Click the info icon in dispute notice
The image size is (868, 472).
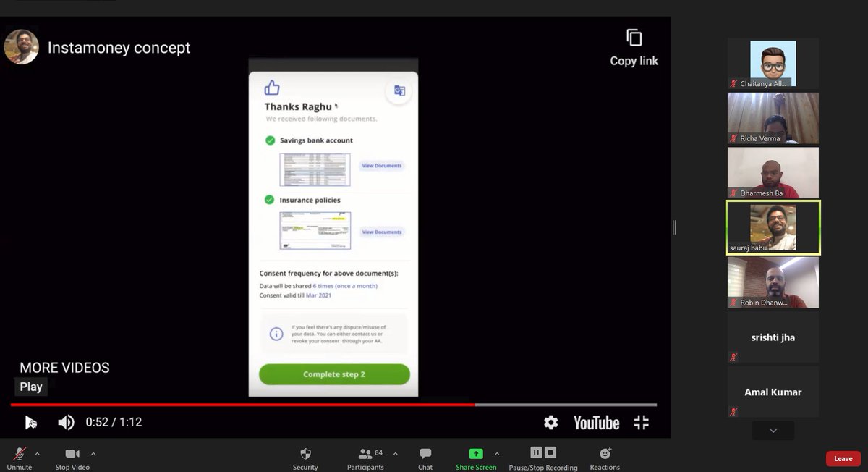tap(276, 334)
